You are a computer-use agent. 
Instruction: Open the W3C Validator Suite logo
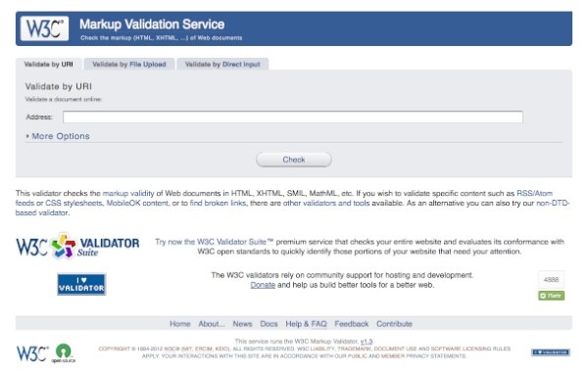pyautogui.click(x=77, y=246)
